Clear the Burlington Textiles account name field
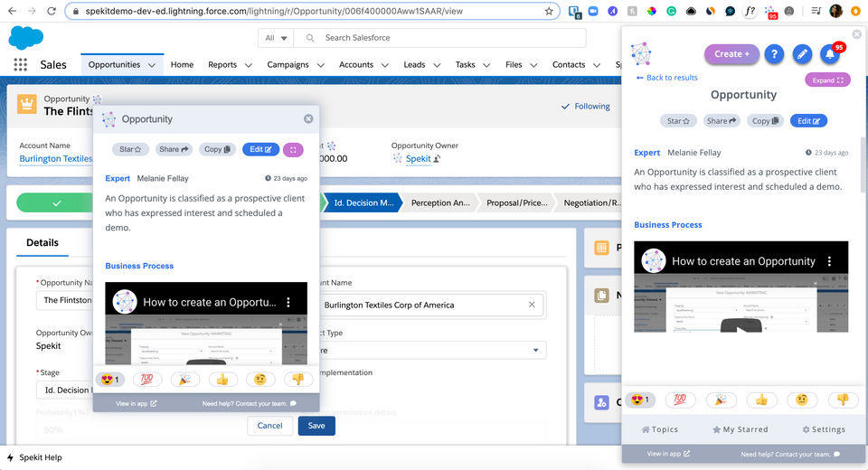Image resolution: width=868 pixels, height=470 pixels. click(532, 305)
